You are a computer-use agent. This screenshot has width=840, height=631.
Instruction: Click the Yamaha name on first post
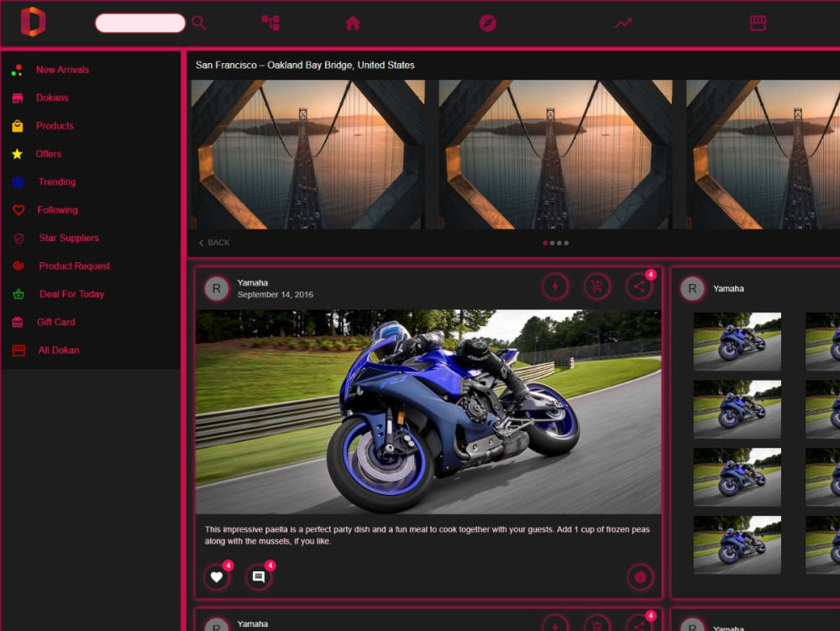(x=252, y=283)
